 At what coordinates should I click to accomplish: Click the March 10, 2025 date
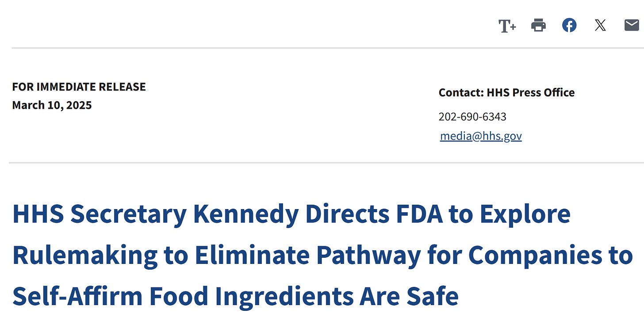(x=52, y=105)
